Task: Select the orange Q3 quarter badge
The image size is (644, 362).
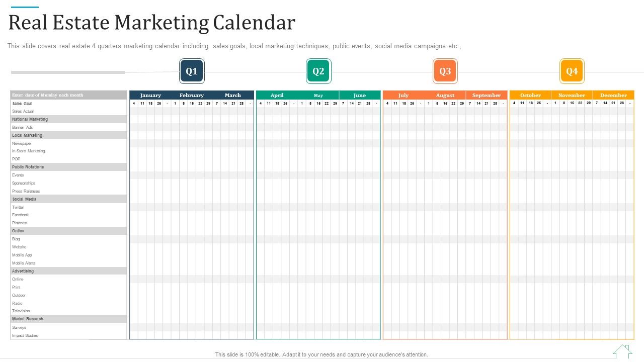Action: [445, 71]
